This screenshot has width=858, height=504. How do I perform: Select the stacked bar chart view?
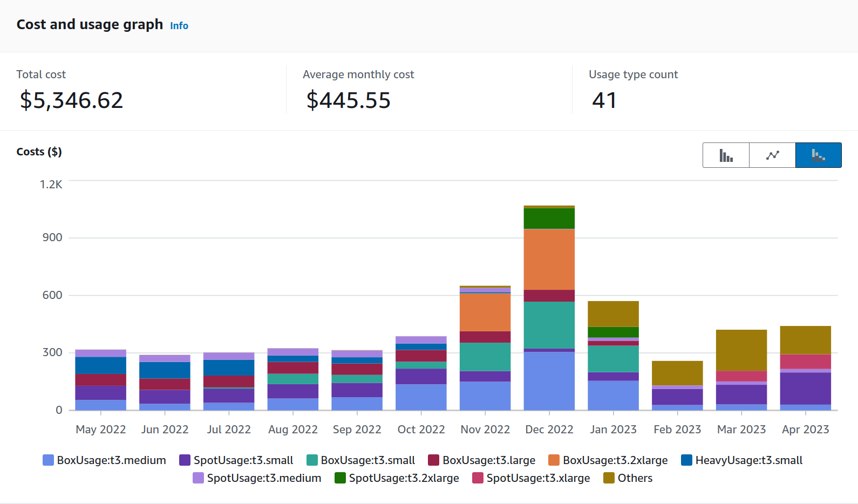[x=818, y=155]
